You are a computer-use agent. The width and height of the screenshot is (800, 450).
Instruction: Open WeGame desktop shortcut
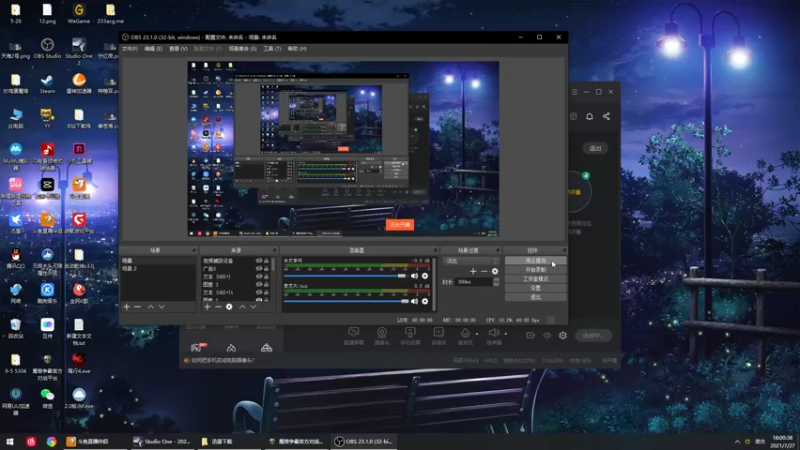[x=79, y=14]
